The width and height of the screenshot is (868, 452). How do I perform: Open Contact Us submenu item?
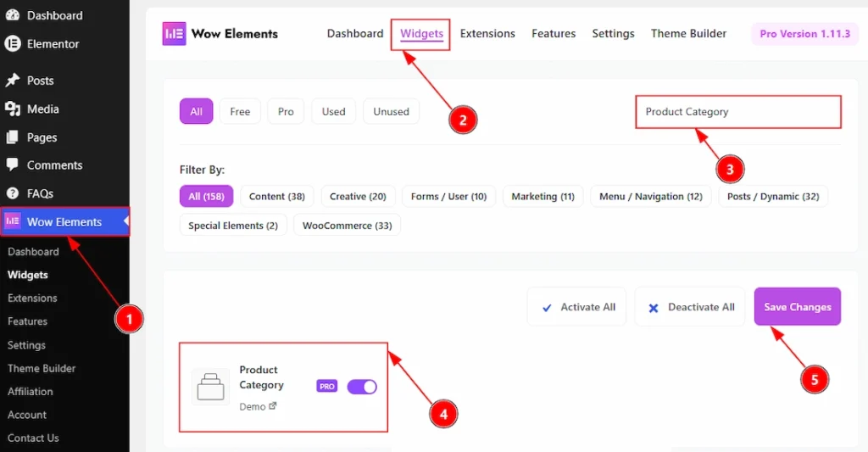[33, 438]
